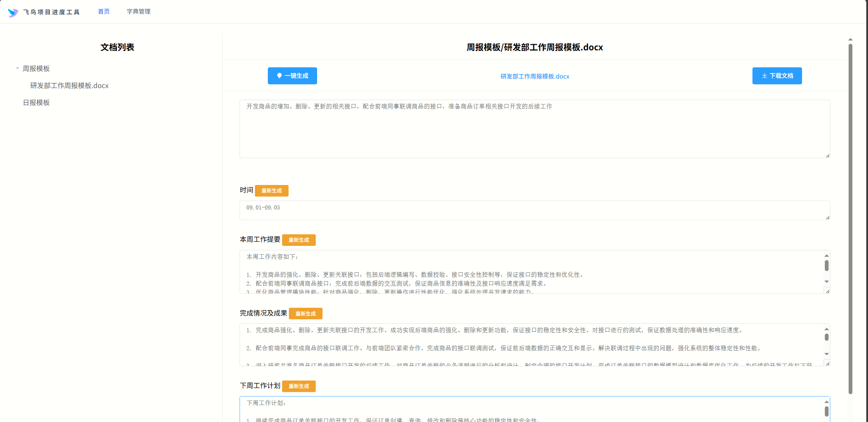Screen dimensions: 868x422
Task: Click the lightbulb icon on 一键生成
Action: tap(279, 75)
